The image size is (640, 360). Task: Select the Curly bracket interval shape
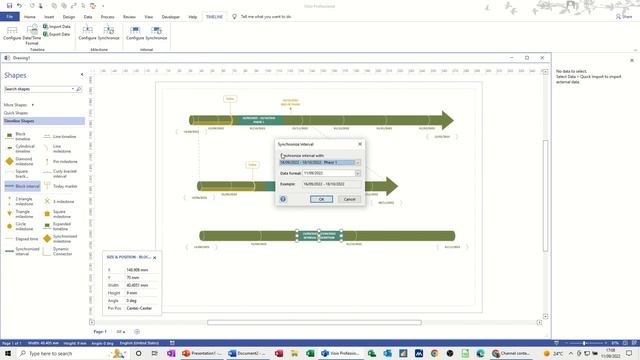point(60,173)
